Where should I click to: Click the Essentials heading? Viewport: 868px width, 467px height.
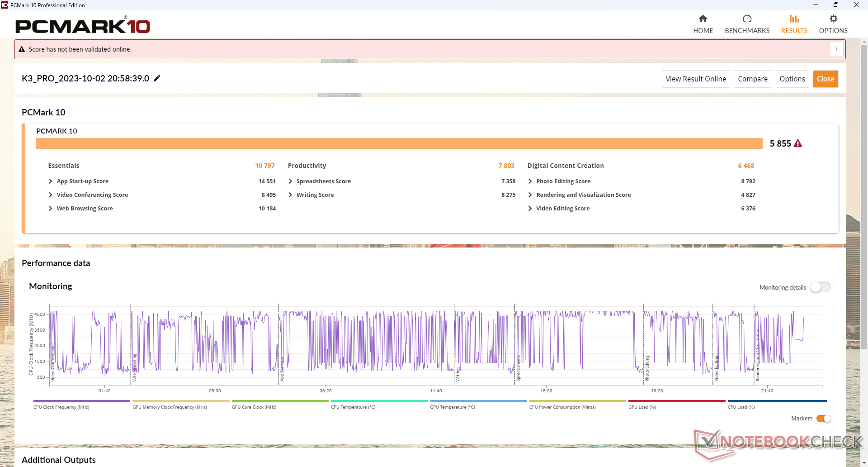[64, 166]
